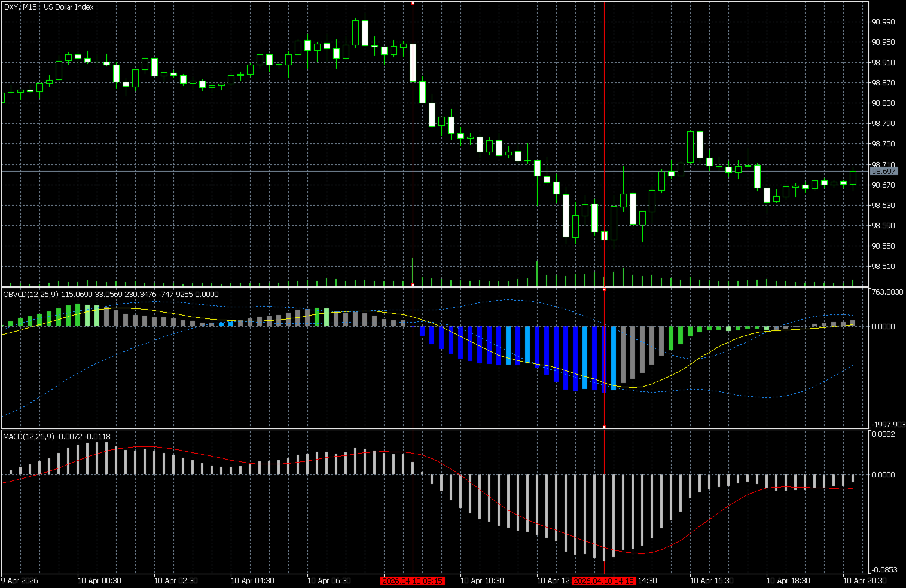This screenshot has height=588, width=906.
Task: Click the 98.550 price scale label
Action: pyautogui.click(x=883, y=246)
